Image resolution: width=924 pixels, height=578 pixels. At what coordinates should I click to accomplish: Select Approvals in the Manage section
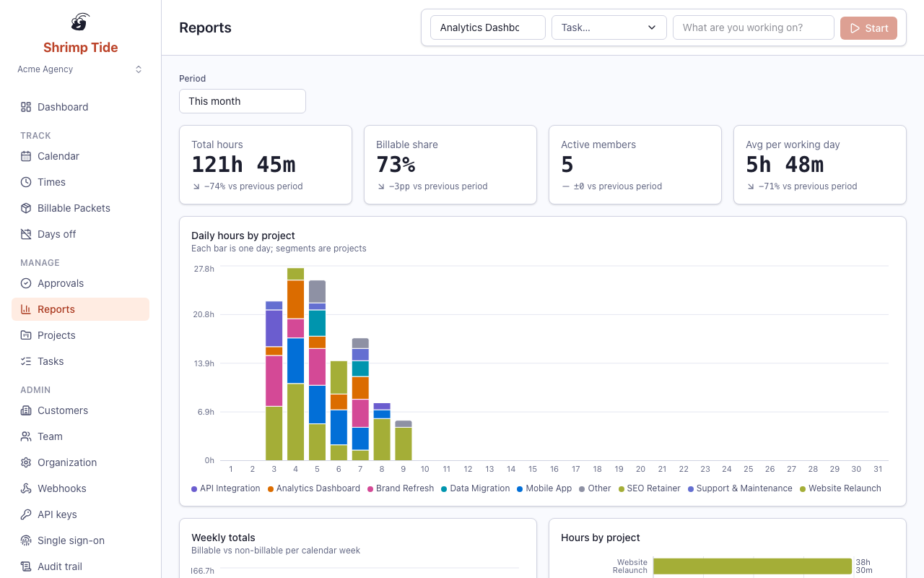(x=80, y=283)
